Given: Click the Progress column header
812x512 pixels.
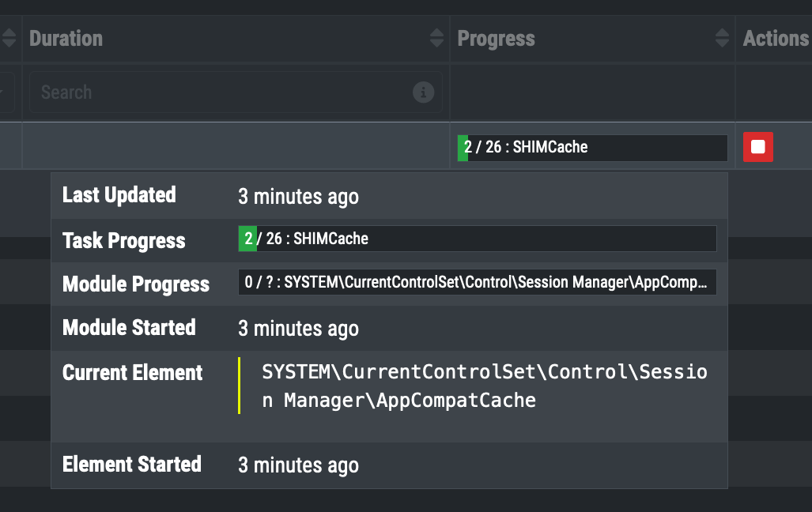Looking at the screenshot, I should tap(497, 38).
